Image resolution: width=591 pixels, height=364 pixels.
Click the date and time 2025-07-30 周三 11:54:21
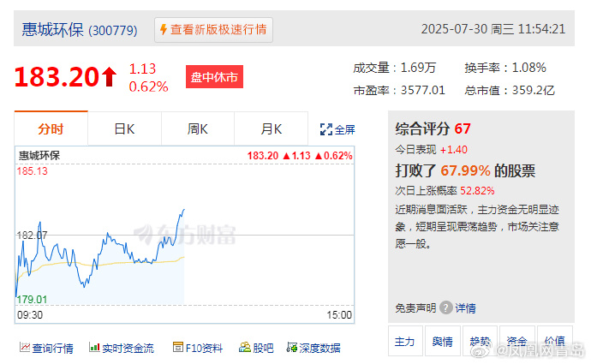point(493,29)
